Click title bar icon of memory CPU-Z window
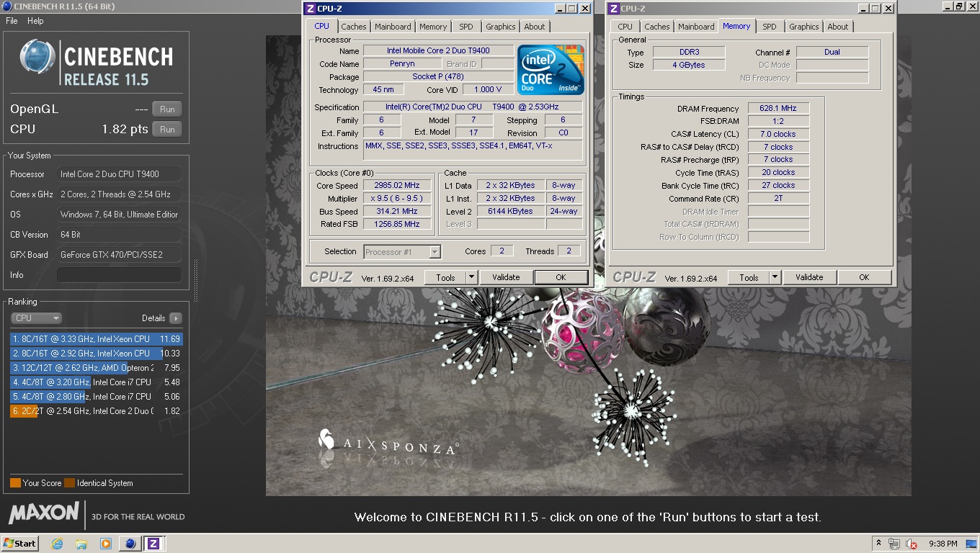 [x=614, y=9]
